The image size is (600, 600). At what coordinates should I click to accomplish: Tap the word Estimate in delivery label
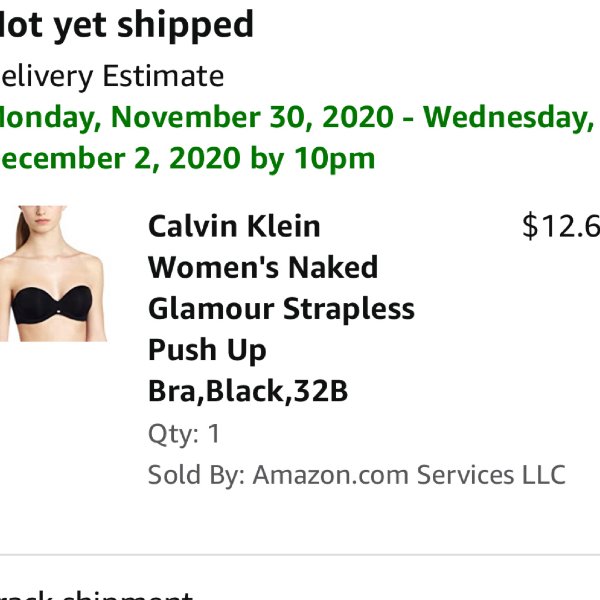pyautogui.click(x=163, y=76)
